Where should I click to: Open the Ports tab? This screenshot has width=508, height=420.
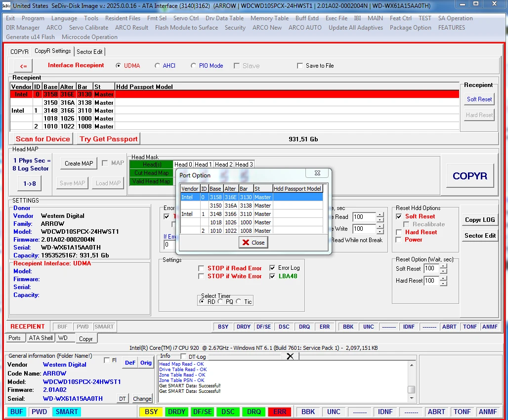[15, 337]
